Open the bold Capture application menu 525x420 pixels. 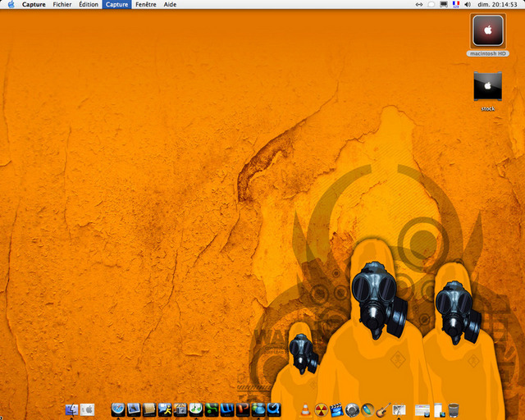point(34,4)
